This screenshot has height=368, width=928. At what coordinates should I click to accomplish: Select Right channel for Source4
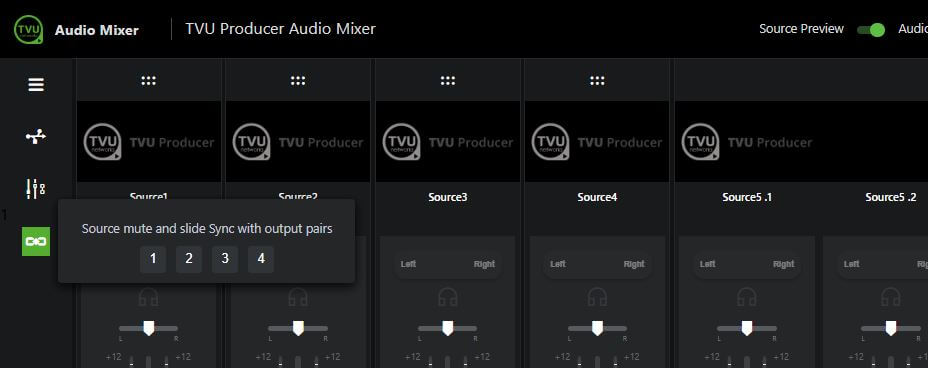[634, 264]
